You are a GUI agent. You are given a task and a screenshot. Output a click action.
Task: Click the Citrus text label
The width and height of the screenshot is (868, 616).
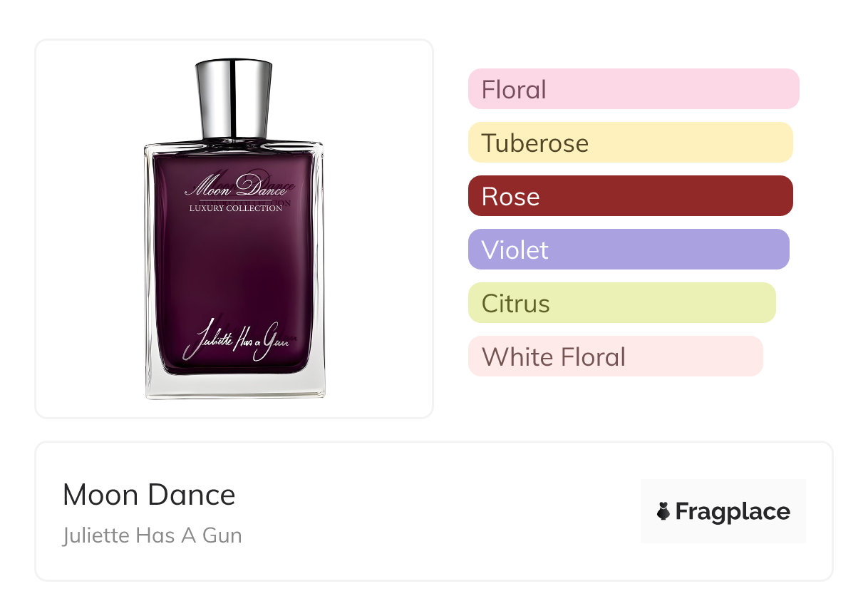tap(516, 304)
